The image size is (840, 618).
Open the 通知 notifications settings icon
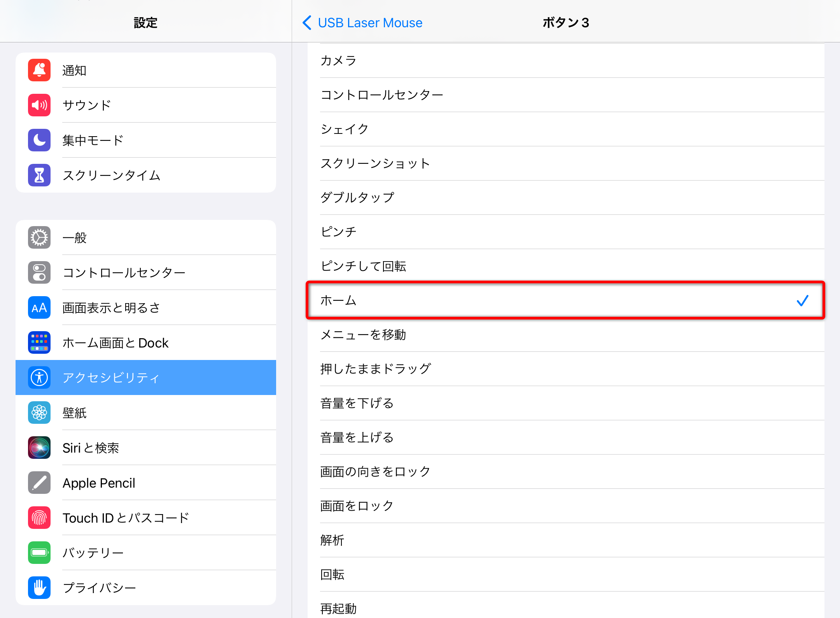point(38,70)
